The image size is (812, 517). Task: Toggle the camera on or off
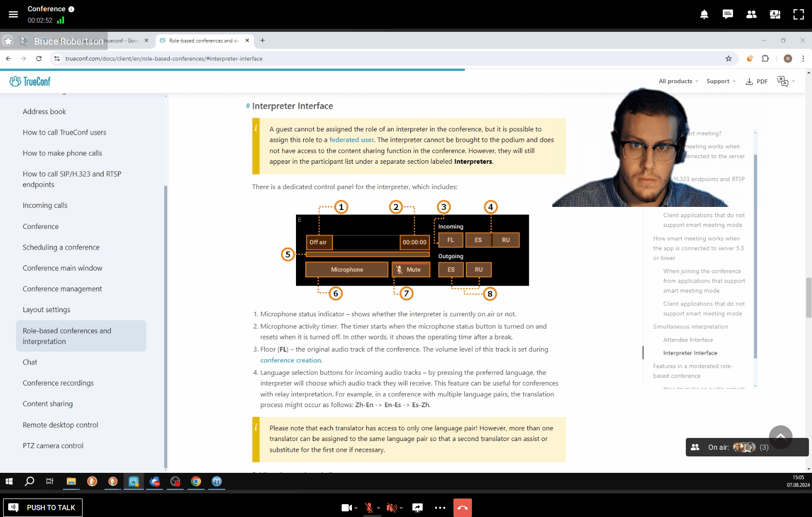coord(346,508)
